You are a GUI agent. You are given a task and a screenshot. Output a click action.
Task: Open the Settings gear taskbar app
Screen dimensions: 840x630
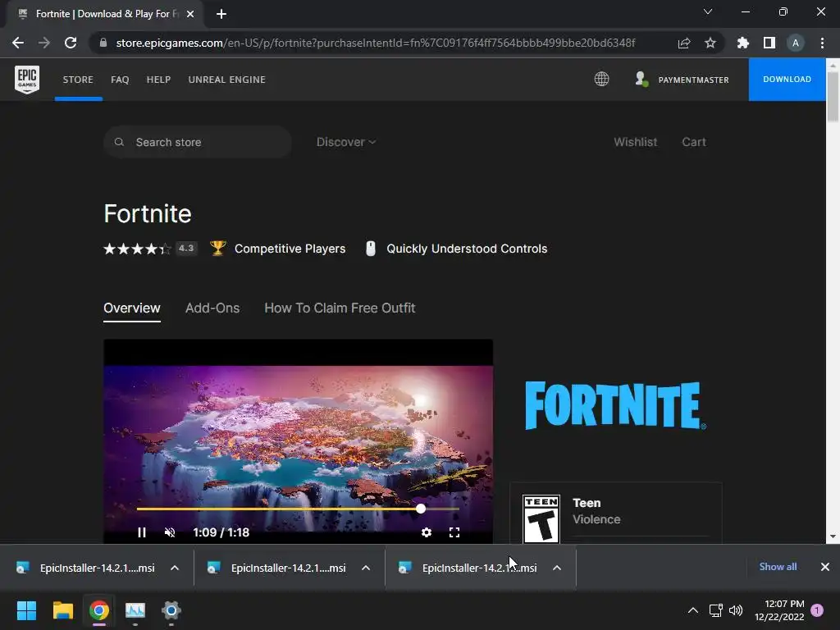point(171,610)
